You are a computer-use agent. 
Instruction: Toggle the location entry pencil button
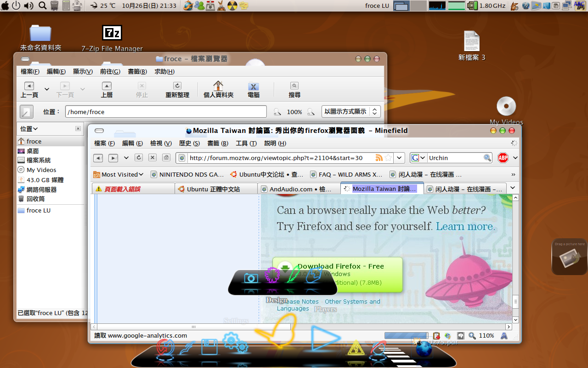click(x=27, y=112)
